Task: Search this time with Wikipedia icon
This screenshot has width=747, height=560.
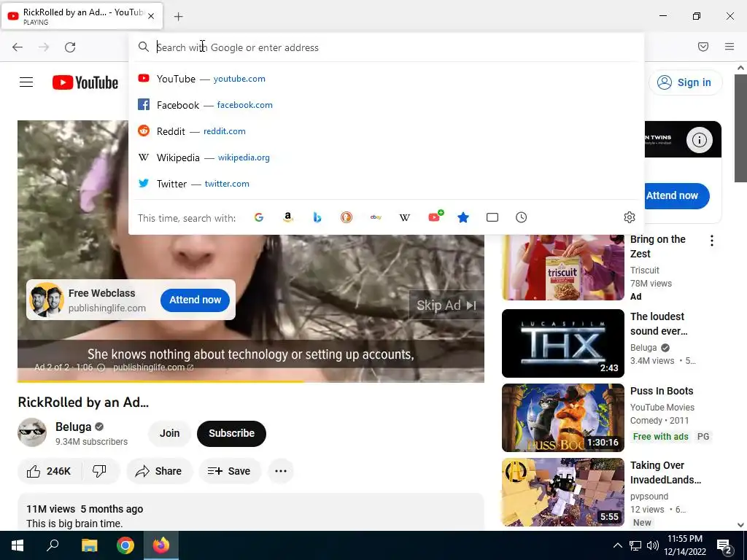Action: pos(404,217)
